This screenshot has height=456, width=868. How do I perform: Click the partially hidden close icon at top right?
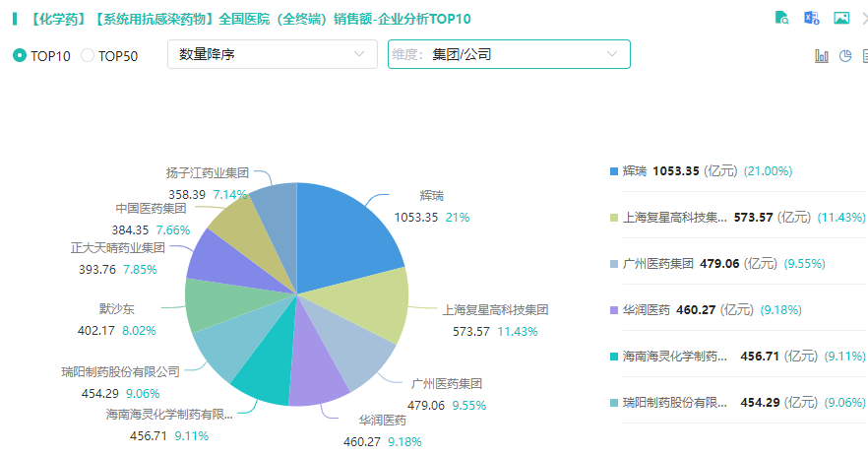(865, 18)
